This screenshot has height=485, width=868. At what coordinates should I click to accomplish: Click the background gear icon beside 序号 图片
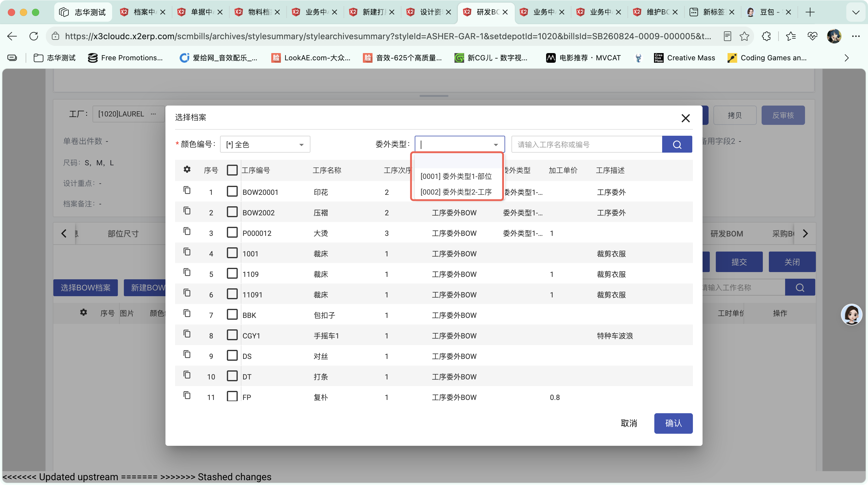[83, 312]
